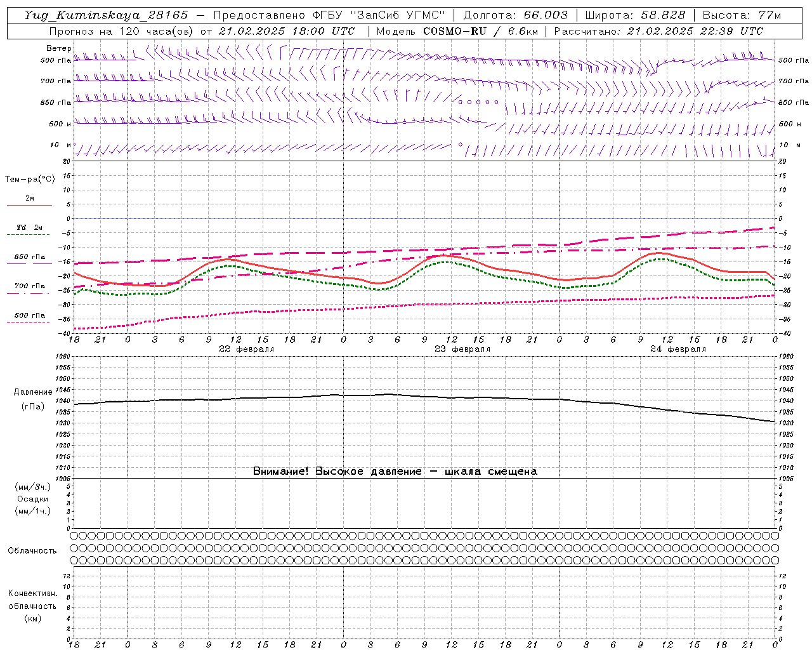The height and width of the screenshot is (650, 812).
Task: Click the '(гПа)' pressure unit label
Action: [x=32, y=406]
